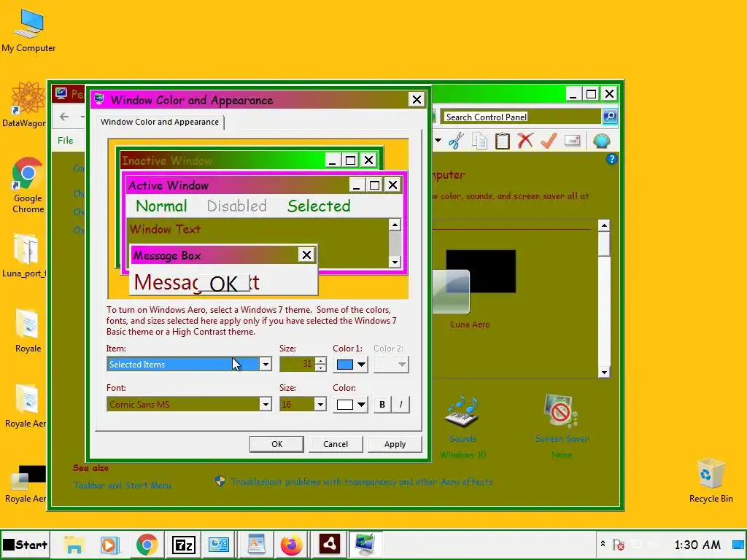747x560 pixels.
Task: Click the Cancel button
Action: point(336,444)
